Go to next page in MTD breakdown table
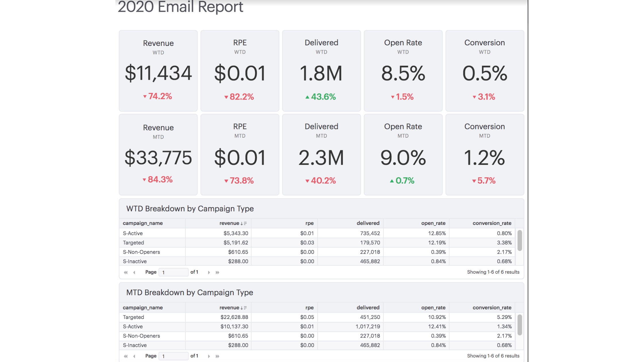Viewport: 644px width, 362px height. click(209, 356)
